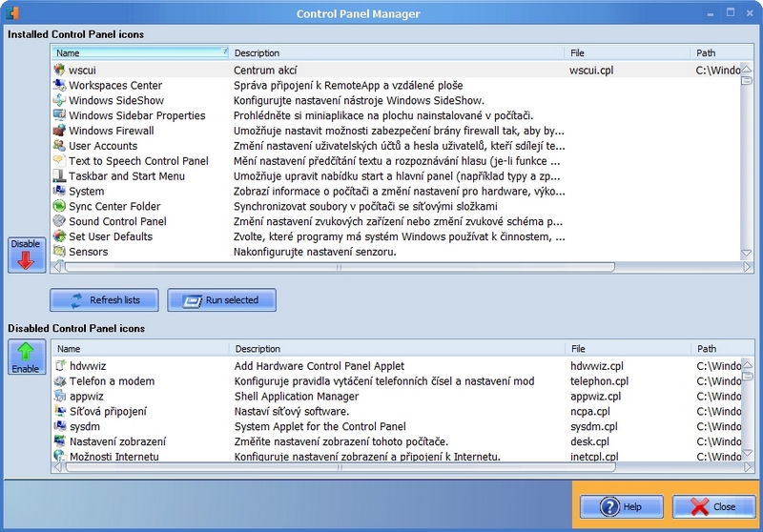Select the Windows Firewall entry name
The image size is (763, 532).
pos(112,131)
